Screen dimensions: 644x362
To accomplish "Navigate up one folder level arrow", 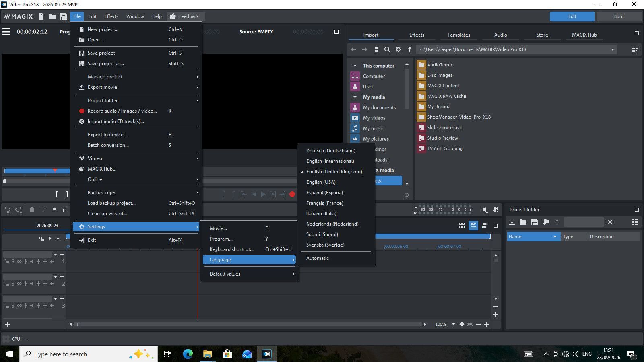I will pyautogui.click(x=410, y=49).
